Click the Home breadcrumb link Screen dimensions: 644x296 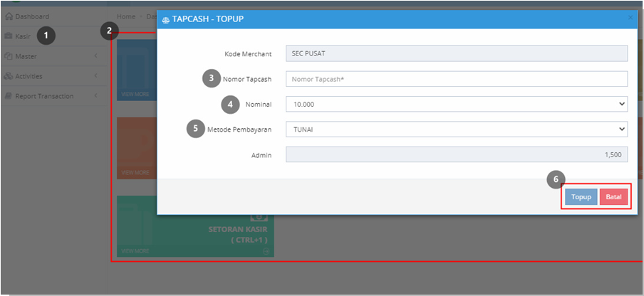(126, 17)
